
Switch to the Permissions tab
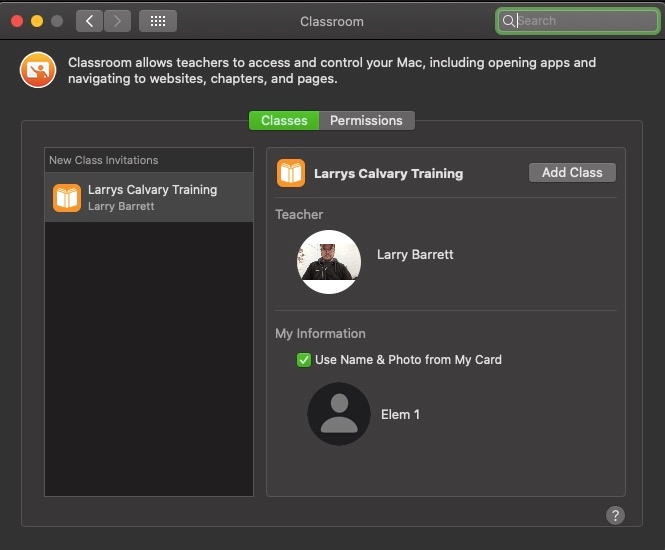pyautogui.click(x=366, y=120)
